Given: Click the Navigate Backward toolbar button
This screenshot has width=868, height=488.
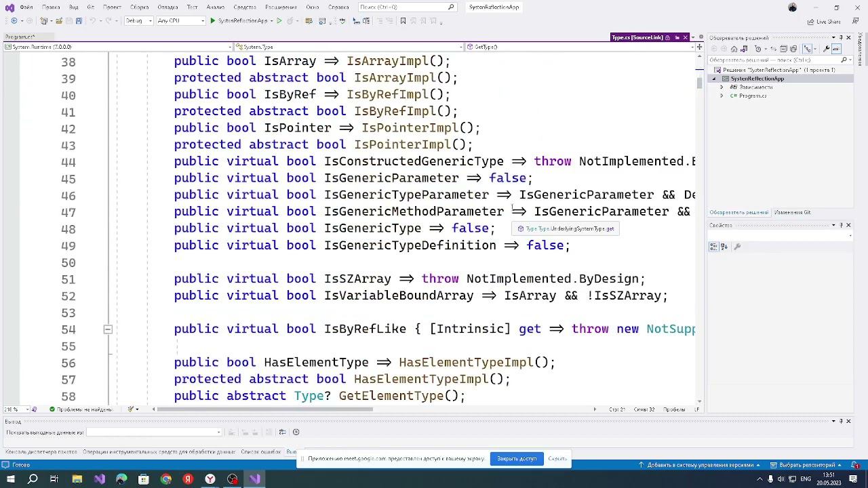Looking at the screenshot, I should coord(14,21).
